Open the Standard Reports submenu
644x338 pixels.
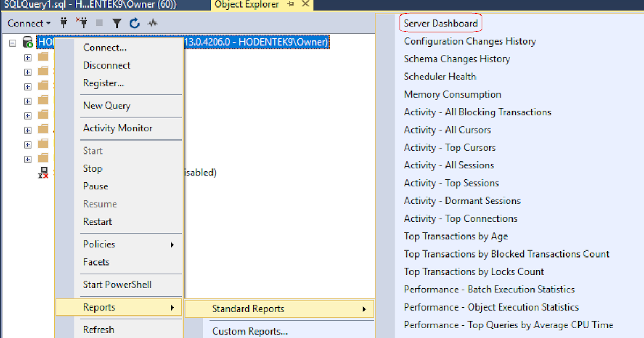(x=248, y=308)
